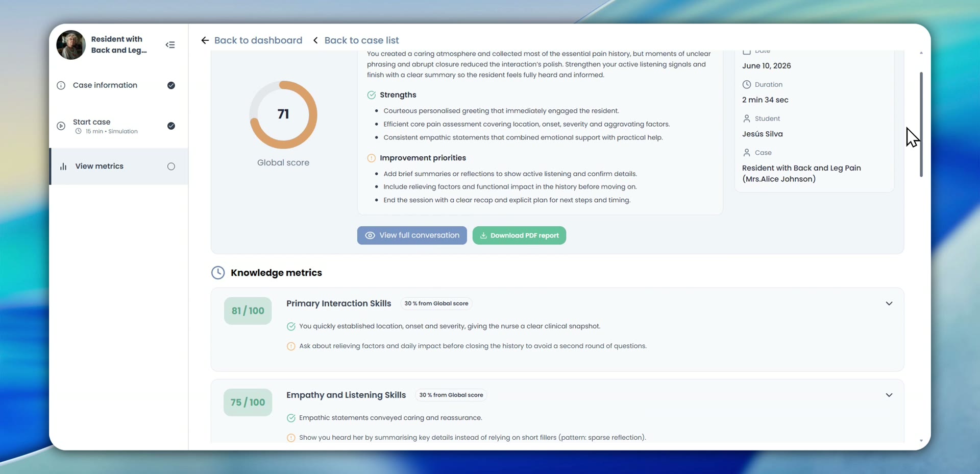The width and height of the screenshot is (980, 474).
Task: Click the 'Knowledge metrics' heading
Action: pos(276,273)
